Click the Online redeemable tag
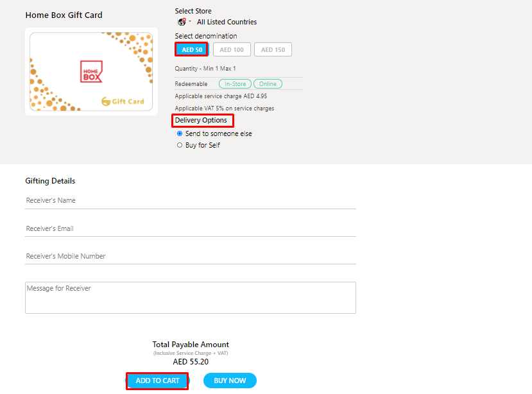 click(x=268, y=84)
